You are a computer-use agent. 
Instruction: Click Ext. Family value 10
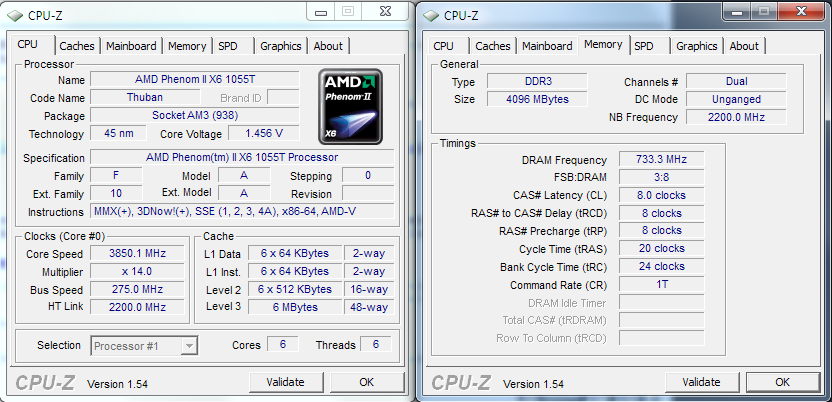point(116,193)
